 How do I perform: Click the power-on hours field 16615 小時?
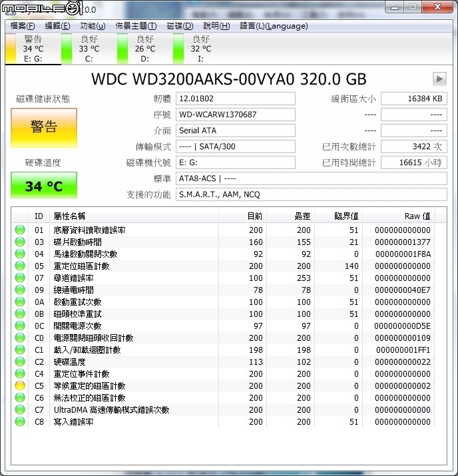pos(414,162)
